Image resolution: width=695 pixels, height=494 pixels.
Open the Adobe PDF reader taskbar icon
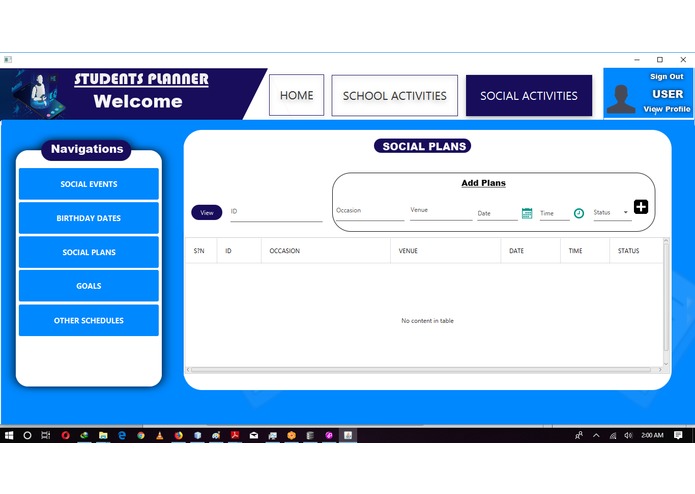(235, 435)
